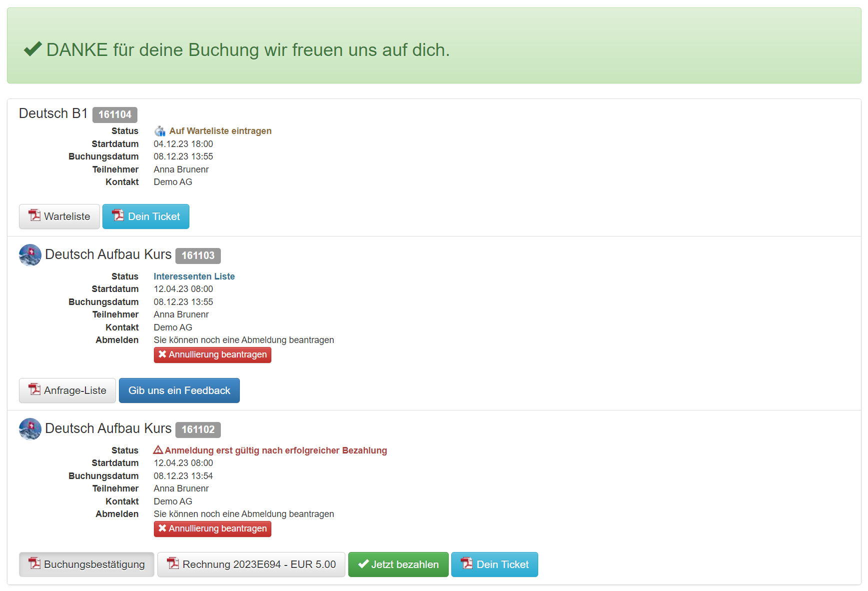Click the 161104 booking number badge
Viewport: 868px width, 591px height.
point(114,114)
